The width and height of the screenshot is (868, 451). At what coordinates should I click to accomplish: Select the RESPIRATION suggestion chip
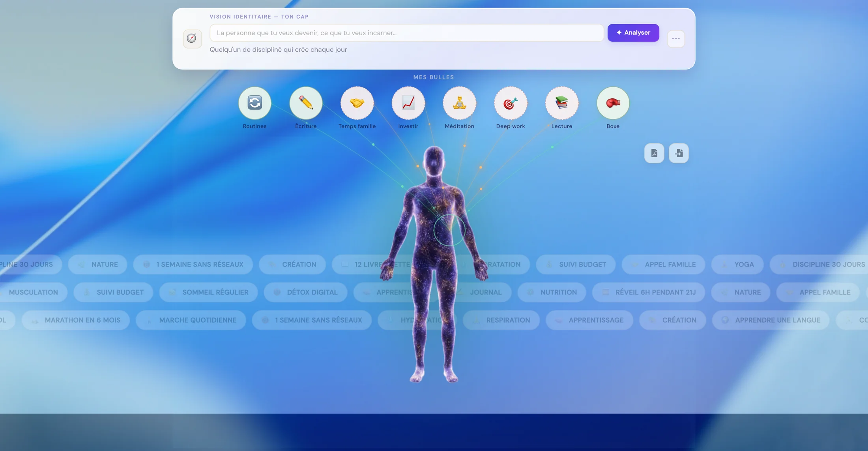click(x=501, y=320)
